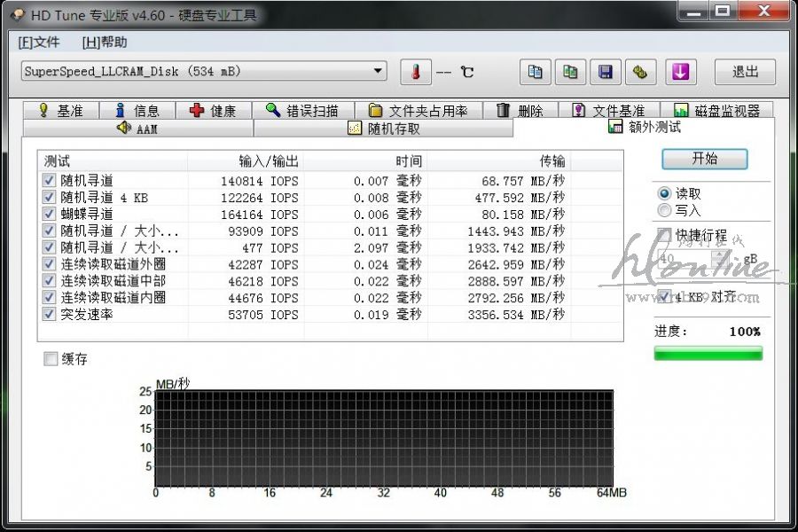Switch to the 错误扫描 tab
This screenshot has width=798, height=532.
point(302,111)
